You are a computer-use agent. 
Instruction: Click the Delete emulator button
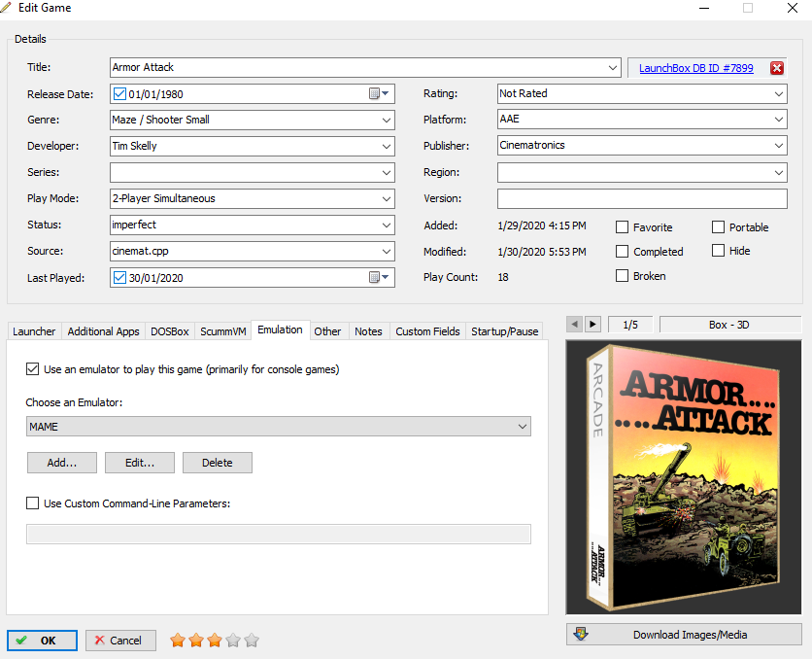pos(217,463)
